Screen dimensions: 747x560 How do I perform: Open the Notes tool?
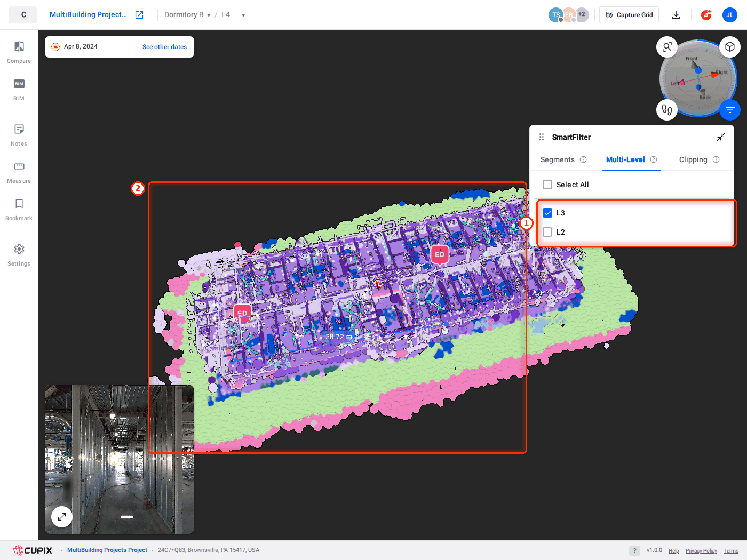click(19, 135)
